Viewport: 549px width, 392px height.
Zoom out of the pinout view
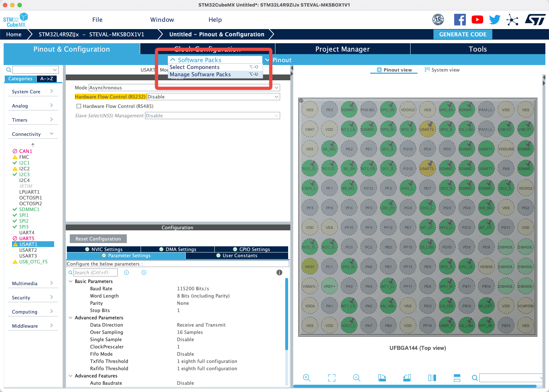(357, 378)
